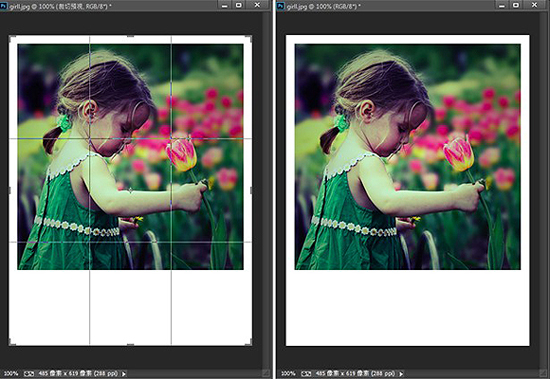The height and width of the screenshot is (379, 550).
Task: Click the crop center point marker
Action: [130, 190]
